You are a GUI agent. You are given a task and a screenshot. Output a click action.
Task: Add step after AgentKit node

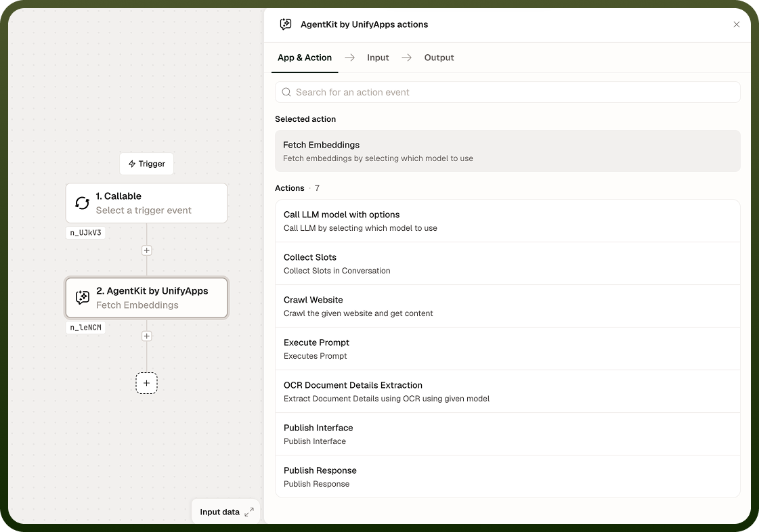tap(147, 336)
